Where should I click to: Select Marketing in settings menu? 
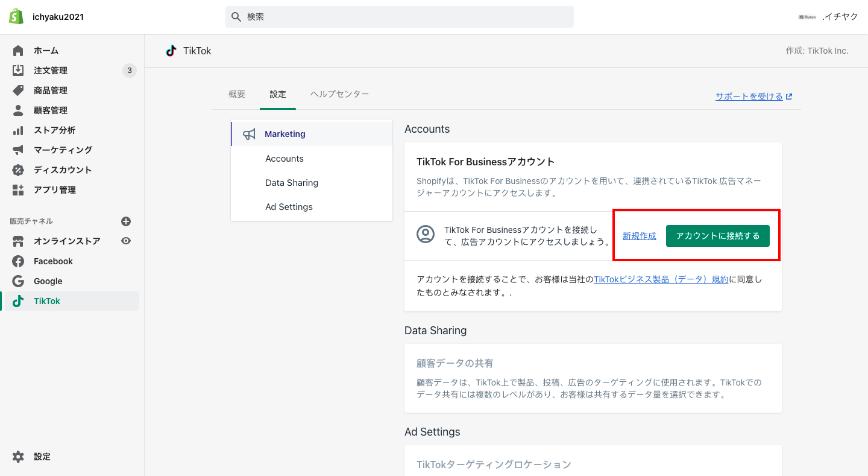tap(312, 134)
